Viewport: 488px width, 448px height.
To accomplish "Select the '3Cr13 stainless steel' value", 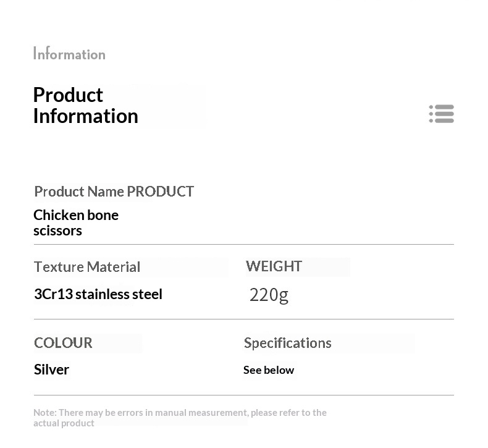I will pyautogui.click(x=98, y=294).
